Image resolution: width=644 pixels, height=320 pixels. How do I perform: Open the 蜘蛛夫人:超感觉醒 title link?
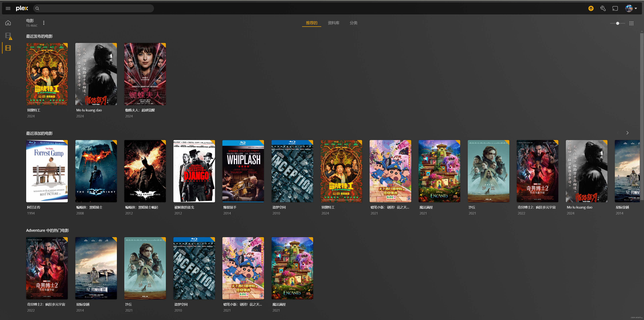click(x=140, y=110)
